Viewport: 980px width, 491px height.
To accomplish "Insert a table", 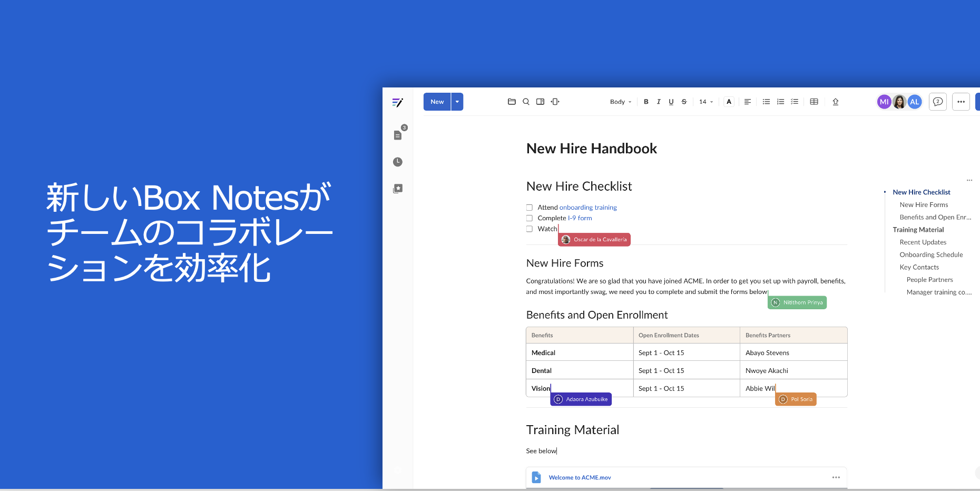I will pyautogui.click(x=814, y=102).
